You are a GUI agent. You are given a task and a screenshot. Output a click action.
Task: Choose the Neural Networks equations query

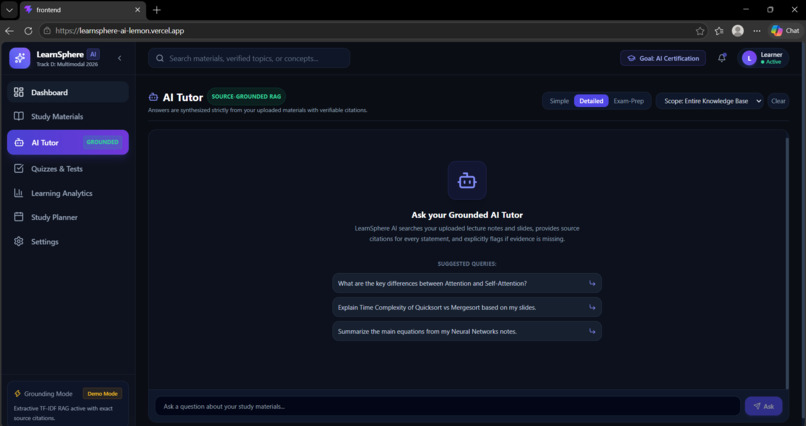[467, 331]
